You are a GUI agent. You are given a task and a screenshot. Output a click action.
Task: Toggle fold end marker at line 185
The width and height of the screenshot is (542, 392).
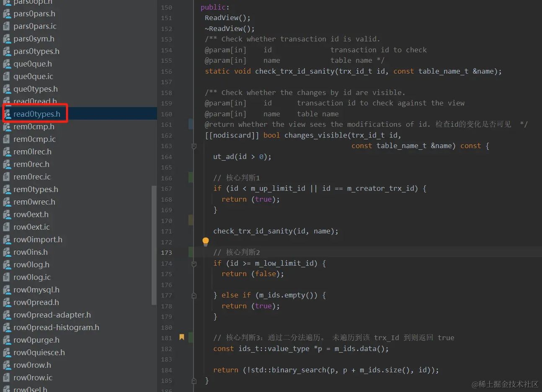[x=194, y=381]
